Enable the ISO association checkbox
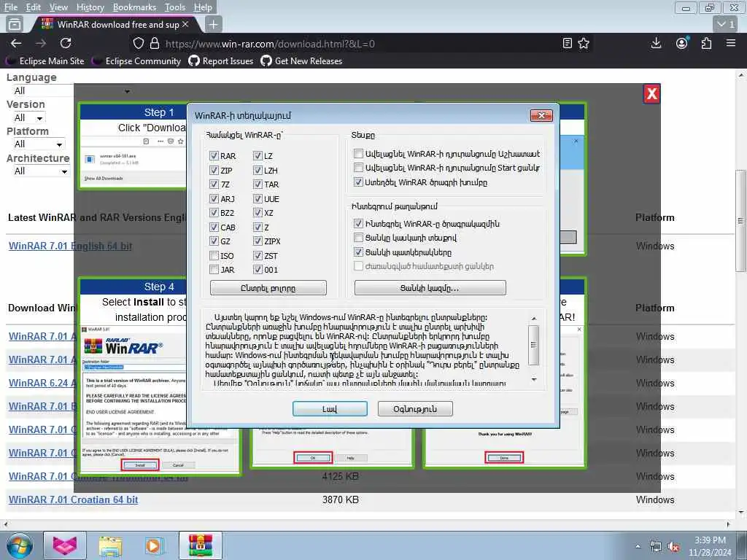 point(214,256)
